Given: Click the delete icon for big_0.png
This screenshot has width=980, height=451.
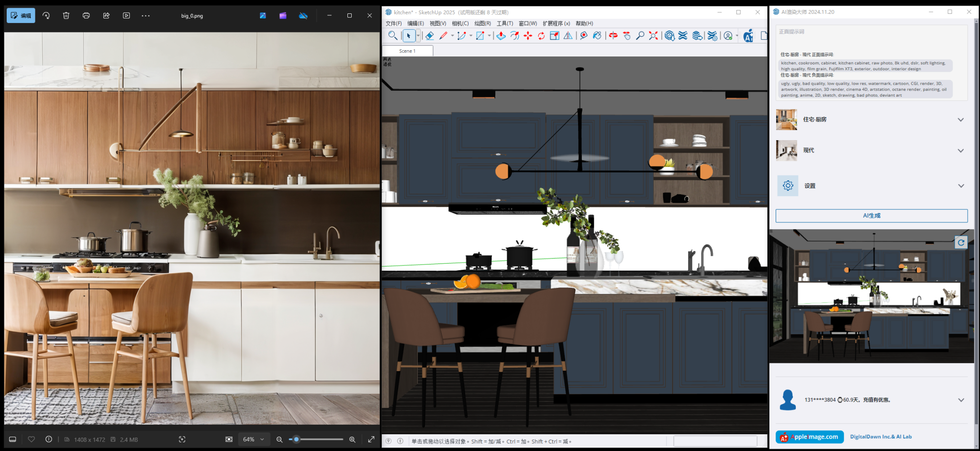Looking at the screenshot, I should (66, 15).
